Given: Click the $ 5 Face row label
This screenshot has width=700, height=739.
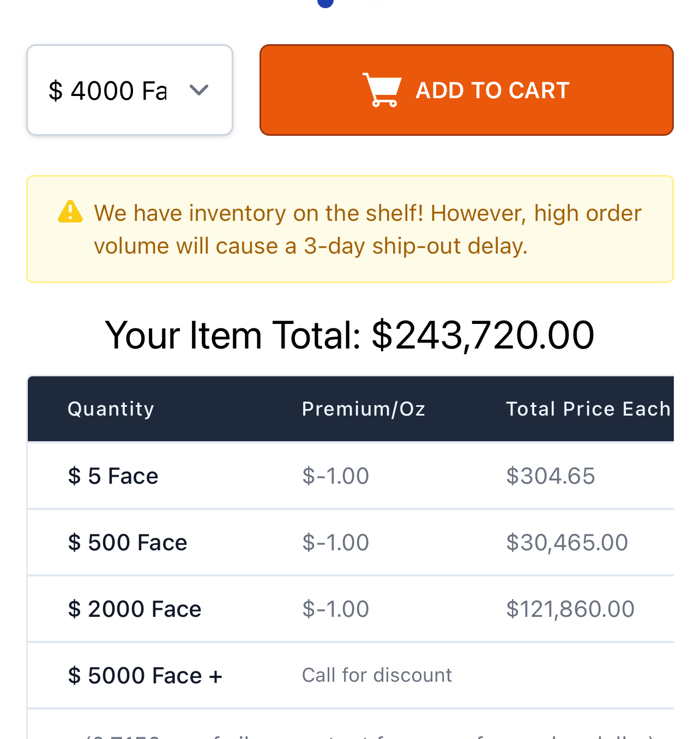Looking at the screenshot, I should pos(113,476).
